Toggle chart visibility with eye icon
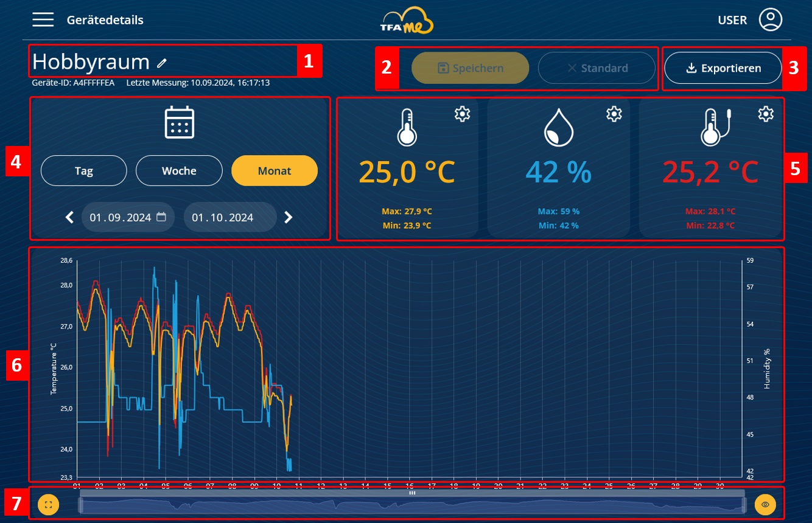Screen dimensions: 812x523 (x=765, y=505)
